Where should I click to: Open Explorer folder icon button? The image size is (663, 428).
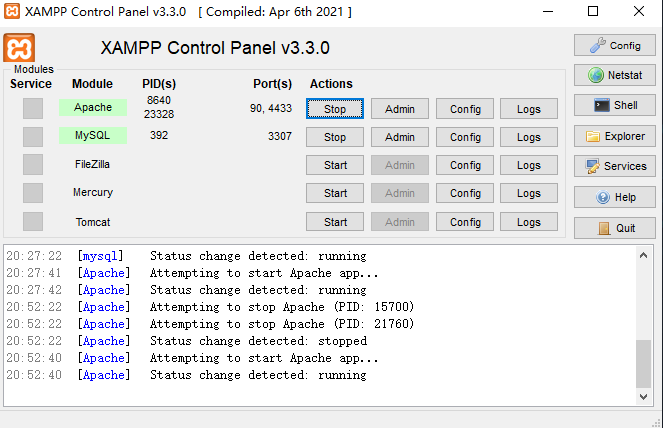click(x=614, y=136)
